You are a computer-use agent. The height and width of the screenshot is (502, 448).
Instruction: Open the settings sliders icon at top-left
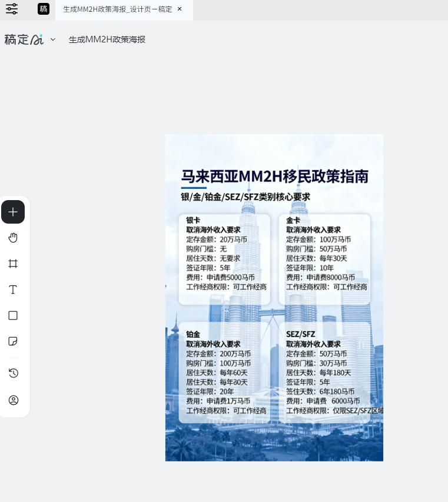click(12, 9)
